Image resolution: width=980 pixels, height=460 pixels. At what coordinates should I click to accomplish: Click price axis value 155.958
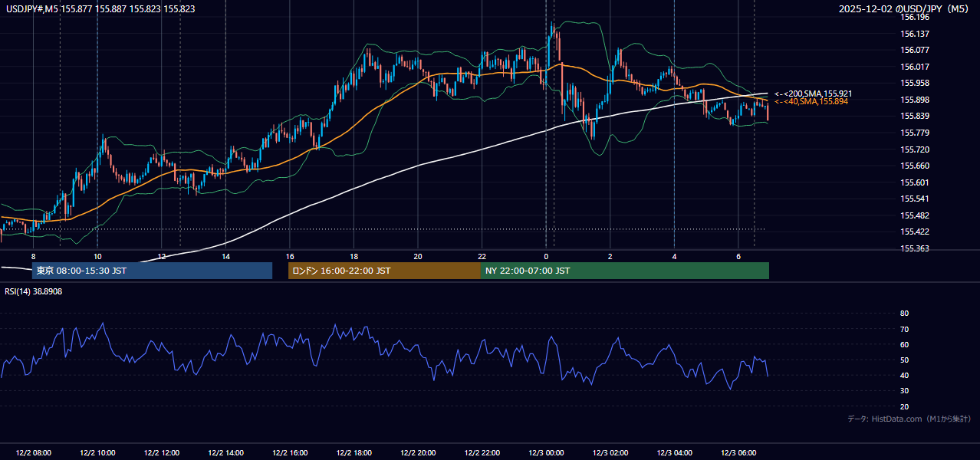pyautogui.click(x=915, y=83)
